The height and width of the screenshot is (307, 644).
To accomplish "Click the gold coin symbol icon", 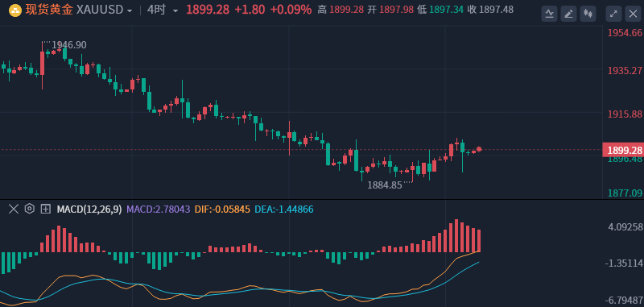I will point(15,10).
